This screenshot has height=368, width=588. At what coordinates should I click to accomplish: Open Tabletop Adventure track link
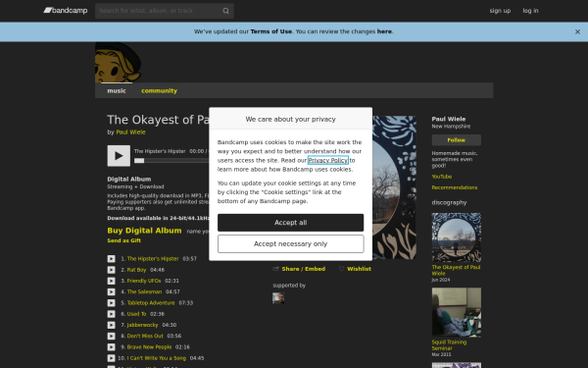[151, 303]
